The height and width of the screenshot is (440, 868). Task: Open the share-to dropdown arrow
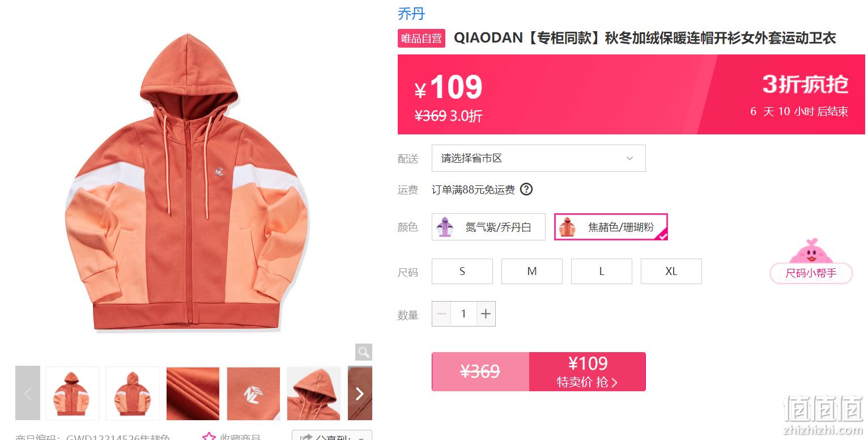tap(361, 438)
